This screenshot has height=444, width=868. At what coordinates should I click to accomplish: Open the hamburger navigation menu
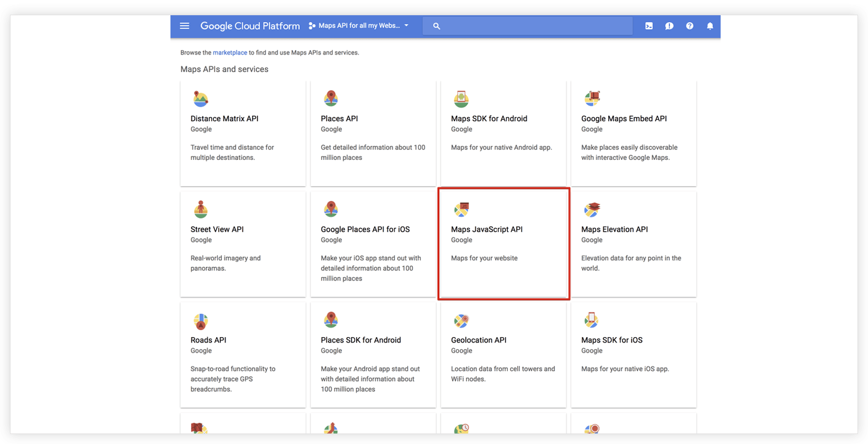click(x=185, y=26)
